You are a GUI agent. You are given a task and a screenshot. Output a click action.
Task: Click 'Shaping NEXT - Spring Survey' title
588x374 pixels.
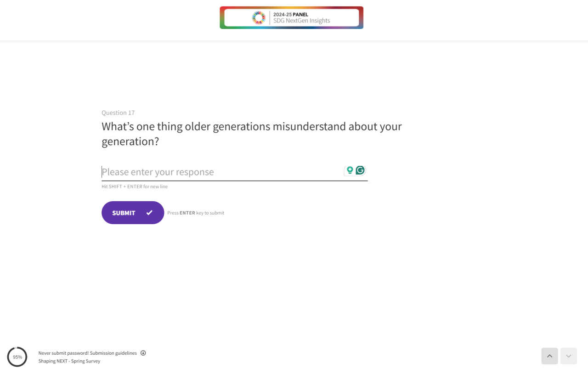[x=69, y=361]
